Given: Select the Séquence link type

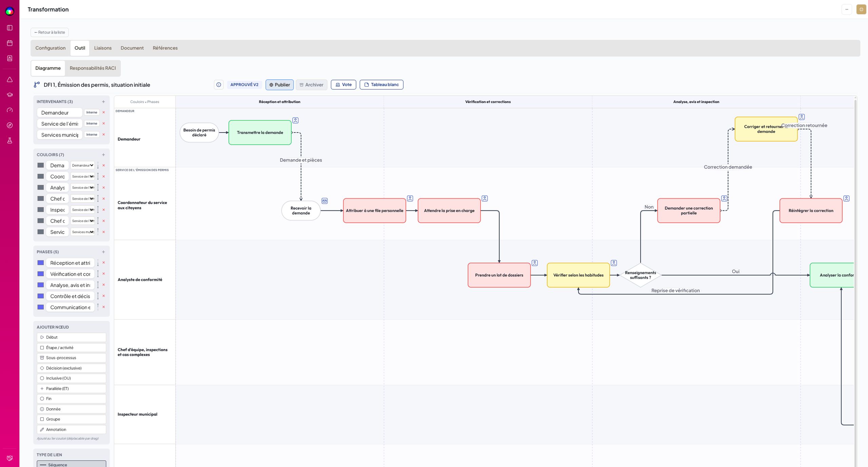Looking at the screenshot, I should click(72, 464).
